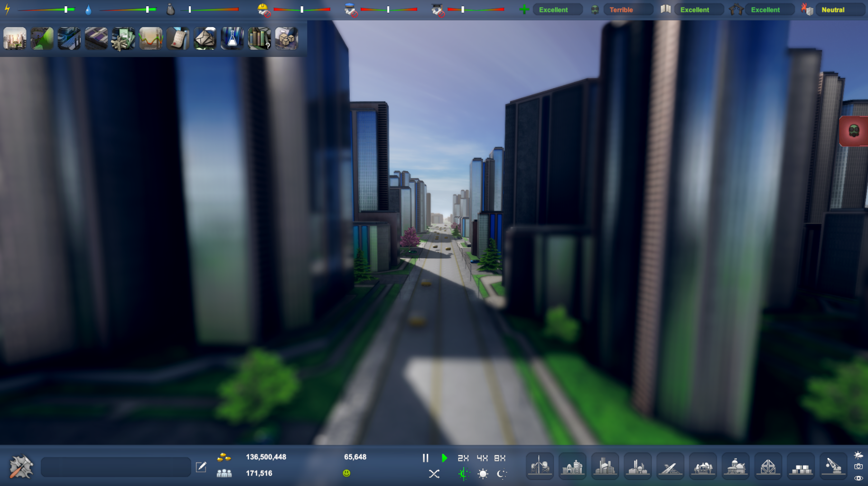
Task: Open the statistics line chart icon
Action: 150,38
